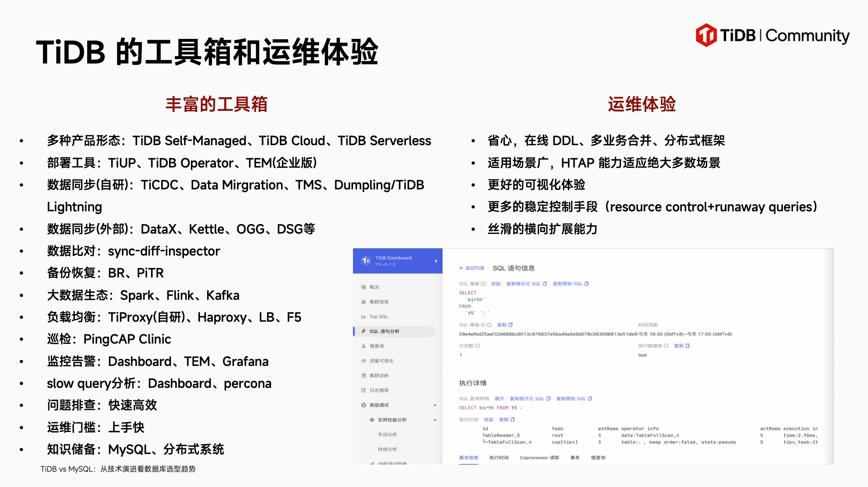Click the Top SQL bar chart icon
Viewport: 868px width, 487px height.
click(x=363, y=317)
